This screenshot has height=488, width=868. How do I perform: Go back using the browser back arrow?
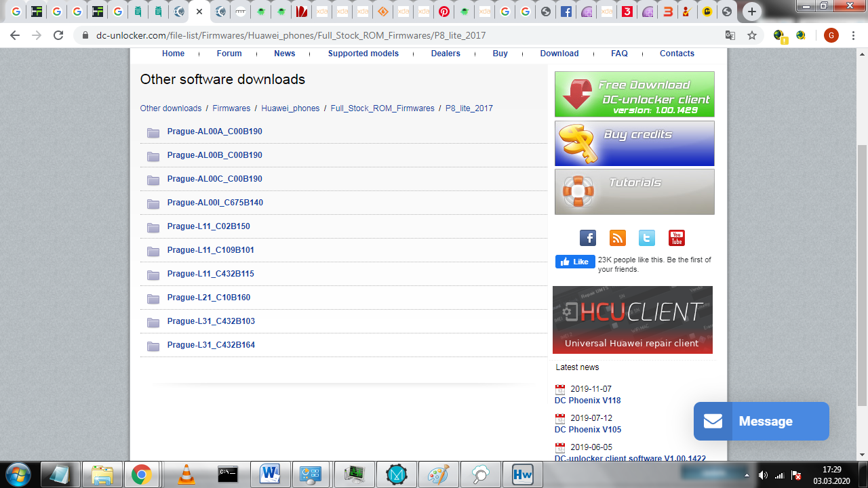[15, 35]
